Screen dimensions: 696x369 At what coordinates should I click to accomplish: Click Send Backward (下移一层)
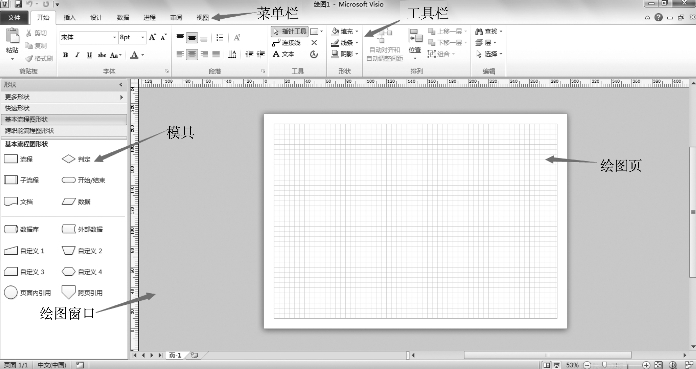447,43
